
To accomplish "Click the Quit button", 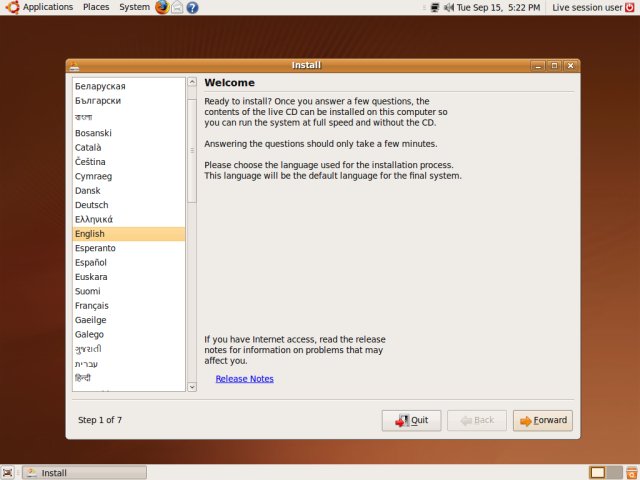I will coord(411,420).
